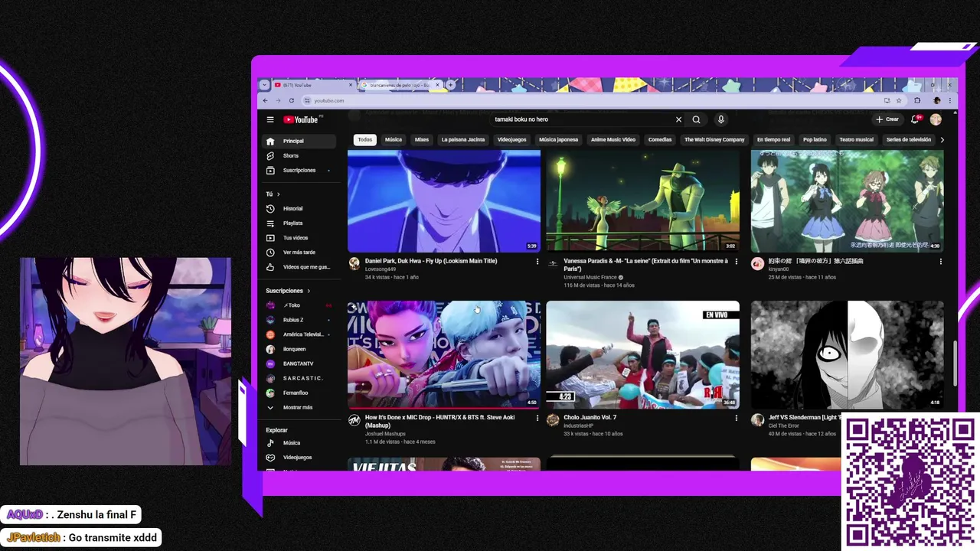Open BANGTANTV subscription channel

click(299, 364)
